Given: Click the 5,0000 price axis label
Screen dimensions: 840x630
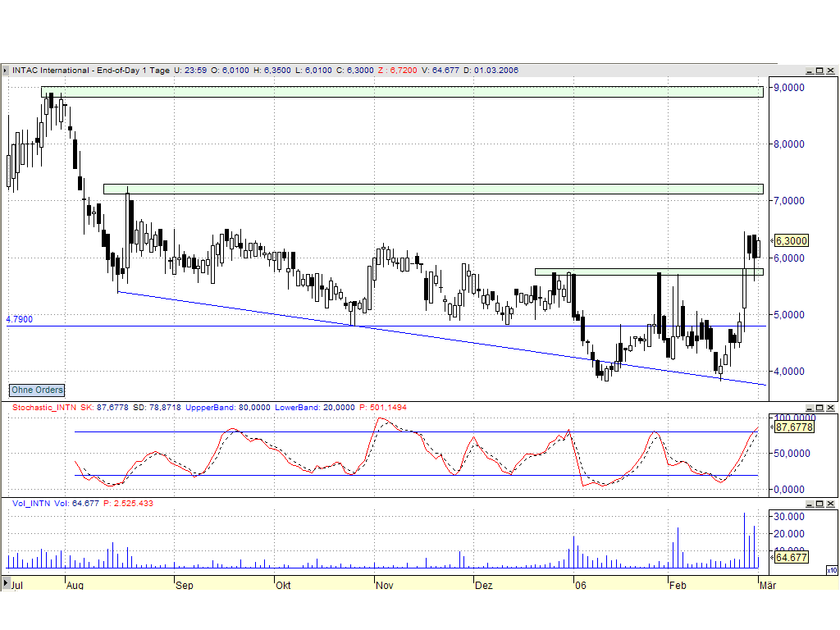Looking at the screenshot, I should [x=789, y=314].
